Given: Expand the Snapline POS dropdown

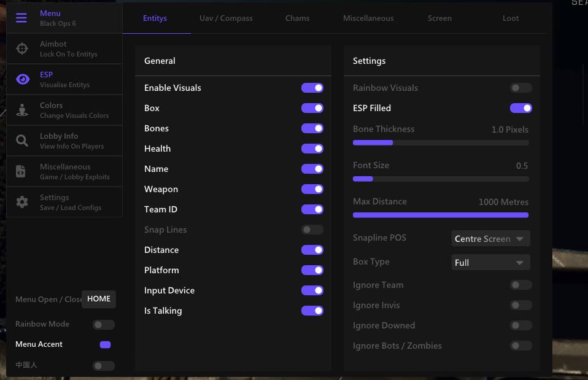Looking at the screenshot, I should click(x=490, y=239).
